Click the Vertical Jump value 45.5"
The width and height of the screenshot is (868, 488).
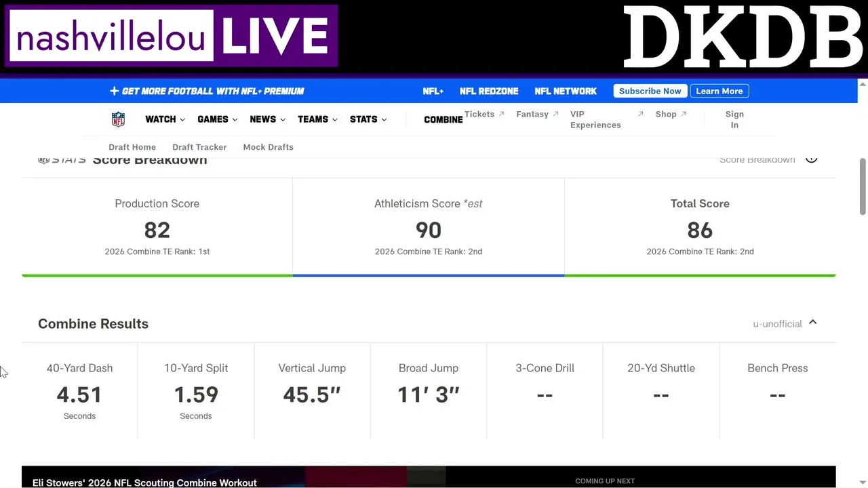pyautogui.click(x=312, y=394)
